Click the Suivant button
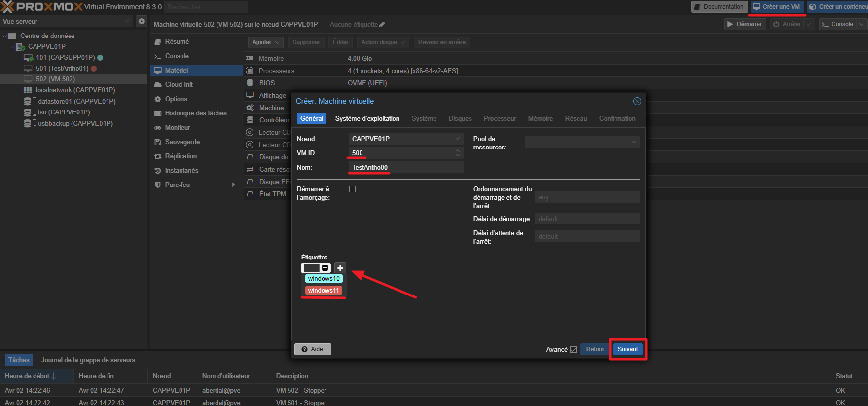This screenshot has width=868, height=406. click(628, 349)
